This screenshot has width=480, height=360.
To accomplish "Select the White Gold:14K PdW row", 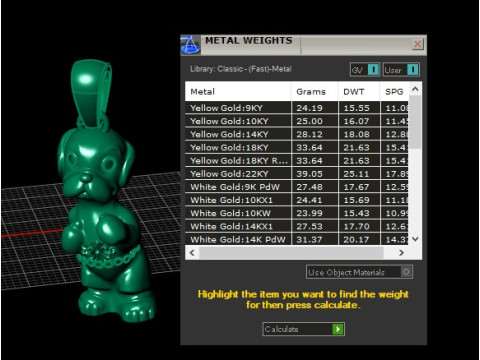I will tap(297, 239).
